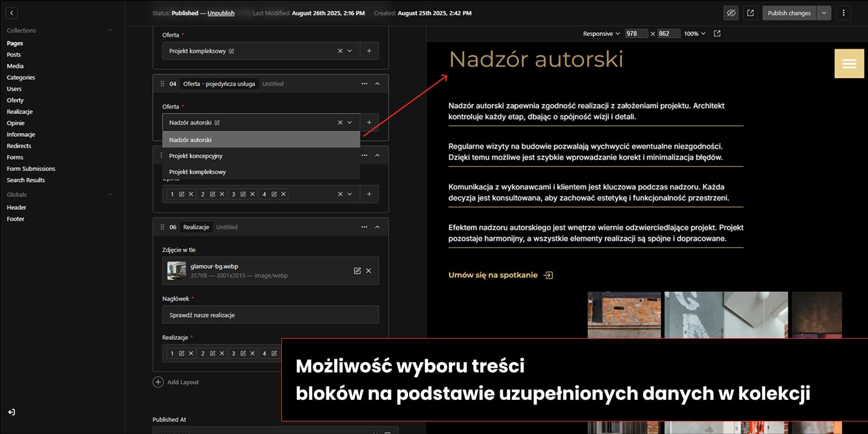Expand the Responsive viewport dropdown

pos(600,34)
